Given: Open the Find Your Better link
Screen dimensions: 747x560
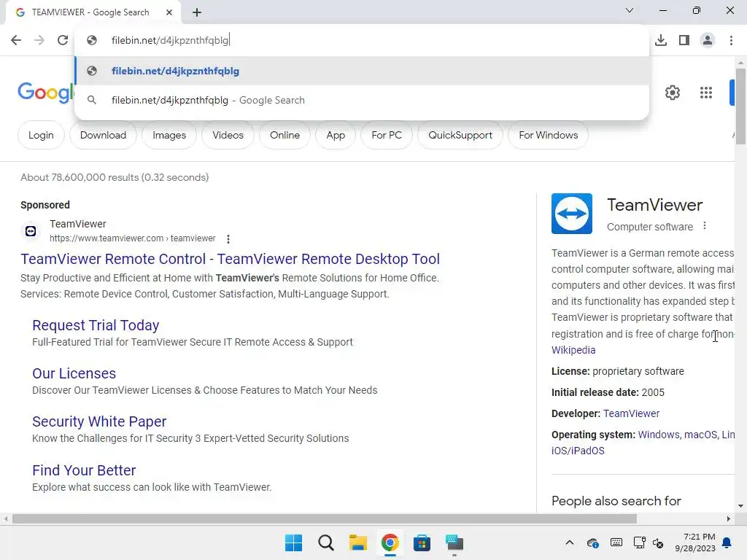Looking at the screenshot, I should point(84,470).
